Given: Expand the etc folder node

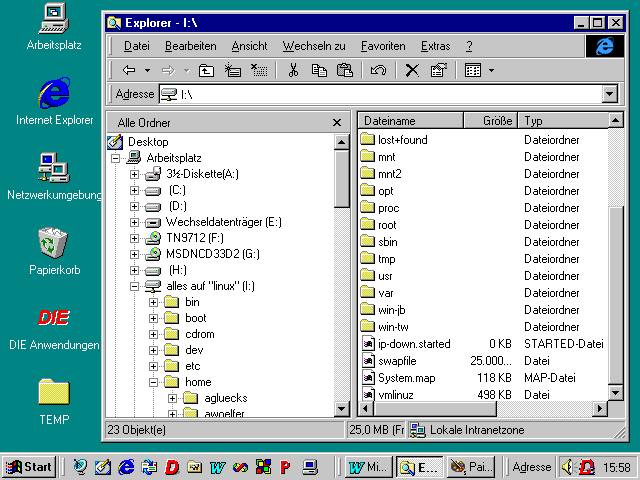Looking at the screenshot, I should [x=153, y=367].
